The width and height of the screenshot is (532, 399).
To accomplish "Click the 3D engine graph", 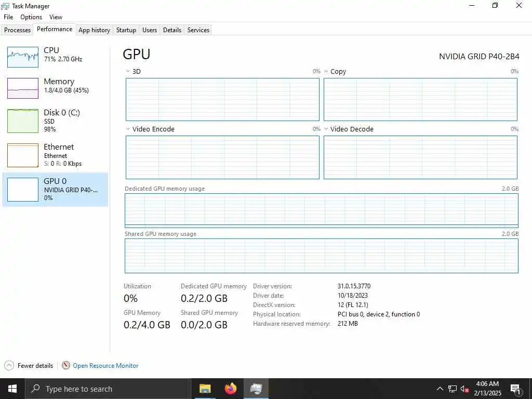I will (222, 99).
